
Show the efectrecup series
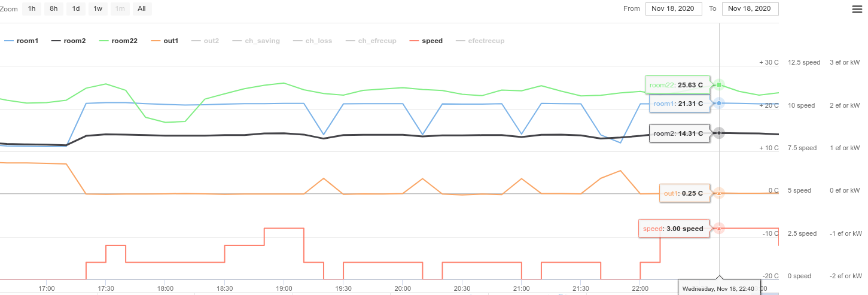(x=486, y=41)
